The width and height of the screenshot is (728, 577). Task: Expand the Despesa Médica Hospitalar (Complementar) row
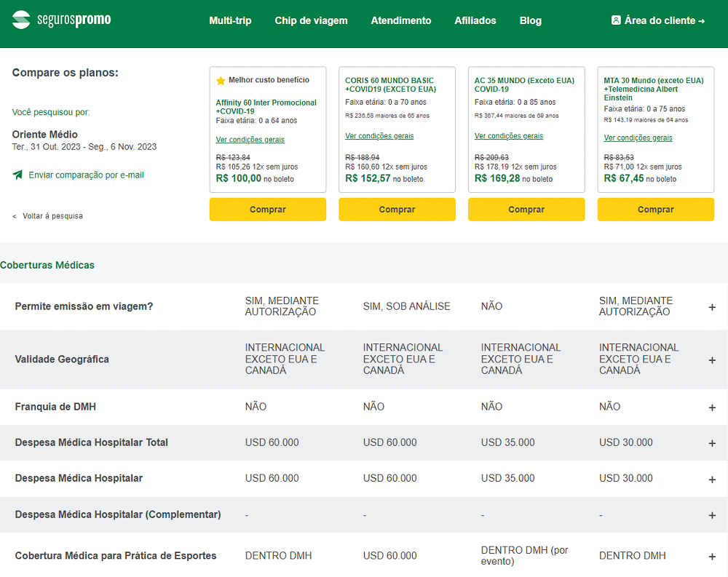click(x=712, y=515)
